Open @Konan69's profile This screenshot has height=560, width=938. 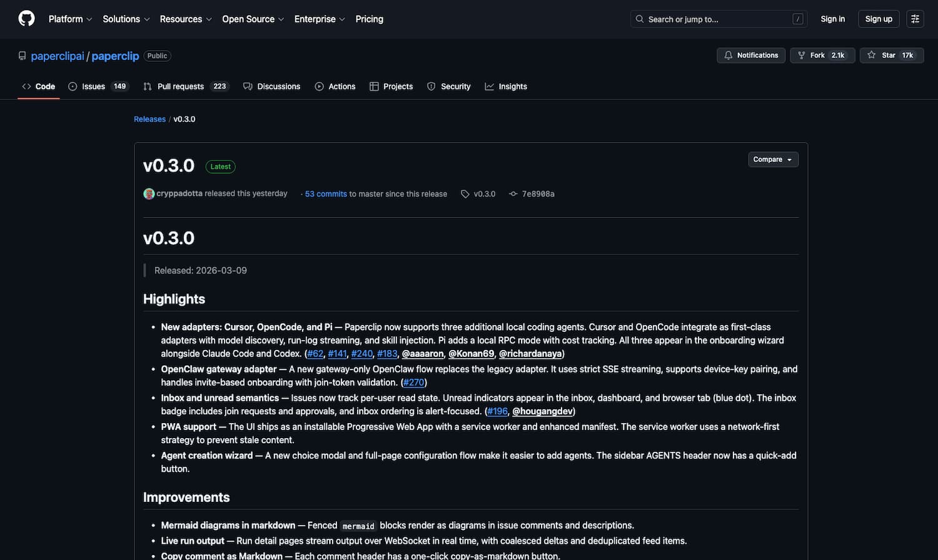tap(472, 354)
